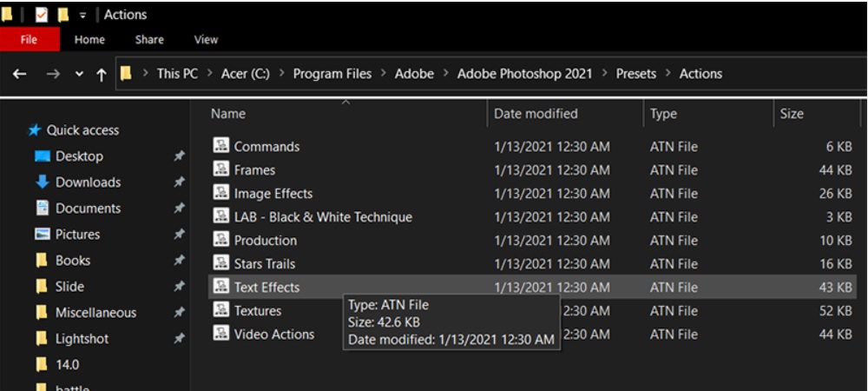This screenshot has height=391, width=868.
Task: Navigate to Program Files in address bar
Action: 332,74
